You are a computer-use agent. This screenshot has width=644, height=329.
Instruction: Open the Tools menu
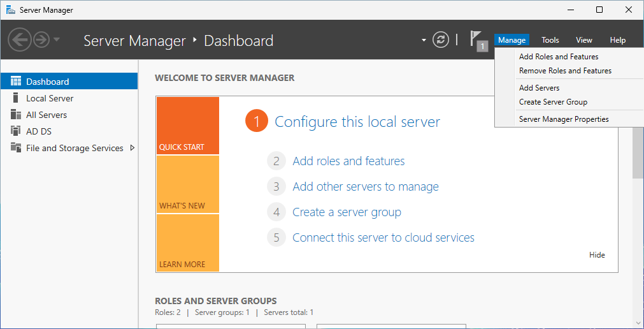click(550, 40)
